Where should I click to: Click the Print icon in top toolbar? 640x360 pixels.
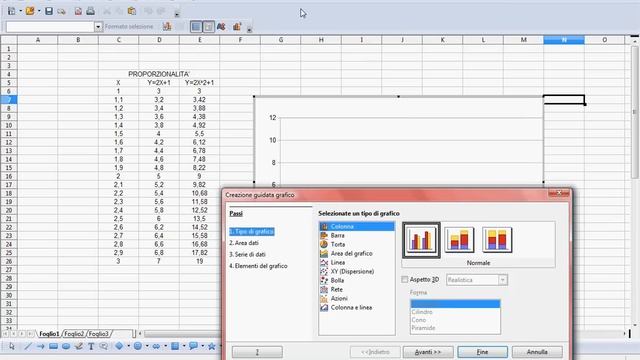tap(90, 11)
